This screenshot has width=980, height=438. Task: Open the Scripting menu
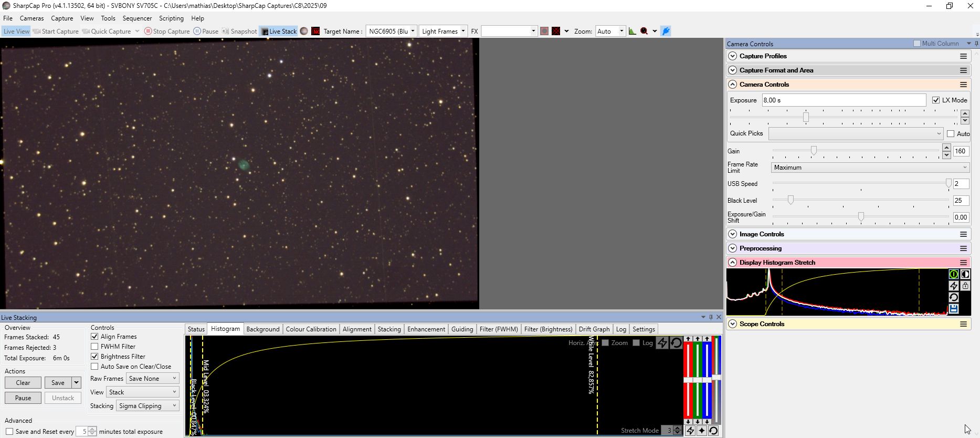tap(172, 18)
